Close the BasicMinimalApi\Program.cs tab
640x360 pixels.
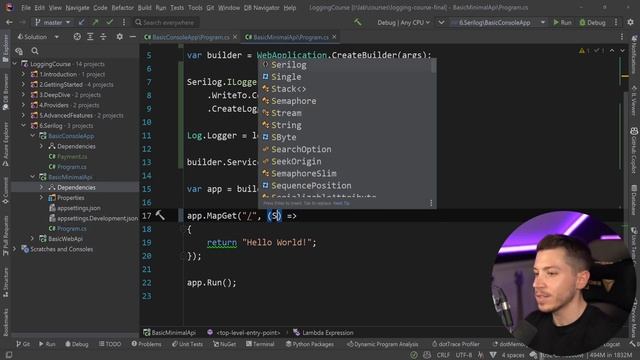click(x=334, y=37)
